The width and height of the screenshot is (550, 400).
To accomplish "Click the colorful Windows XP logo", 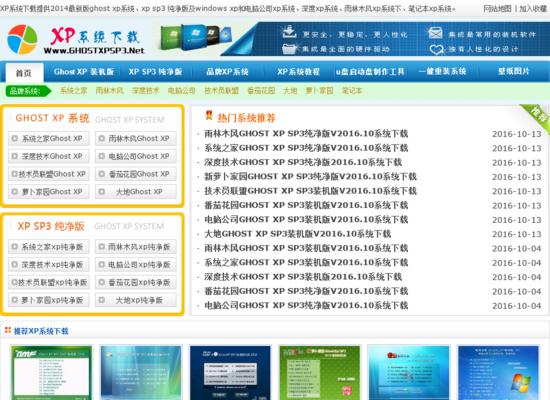I will 22,40.
